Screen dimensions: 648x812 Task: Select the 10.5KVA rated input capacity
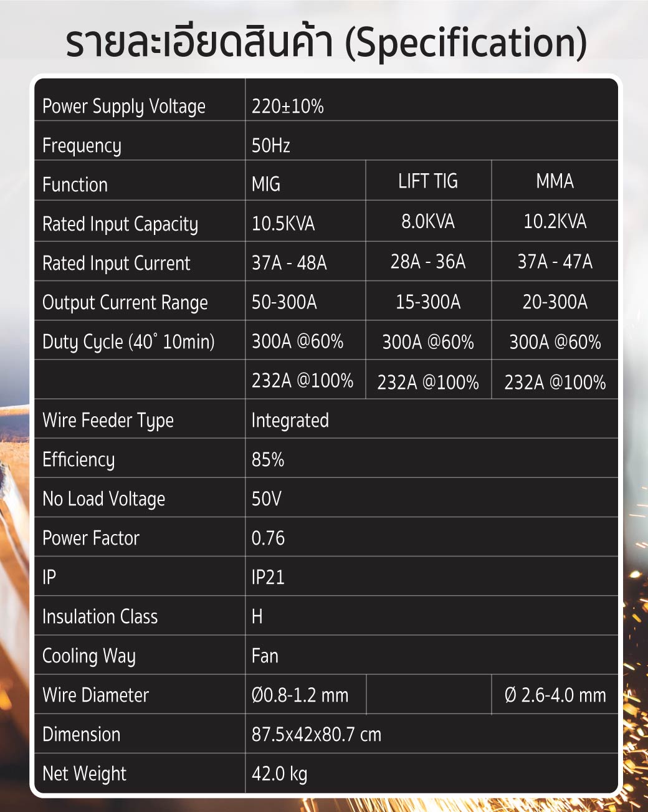[x=283, y=224]
